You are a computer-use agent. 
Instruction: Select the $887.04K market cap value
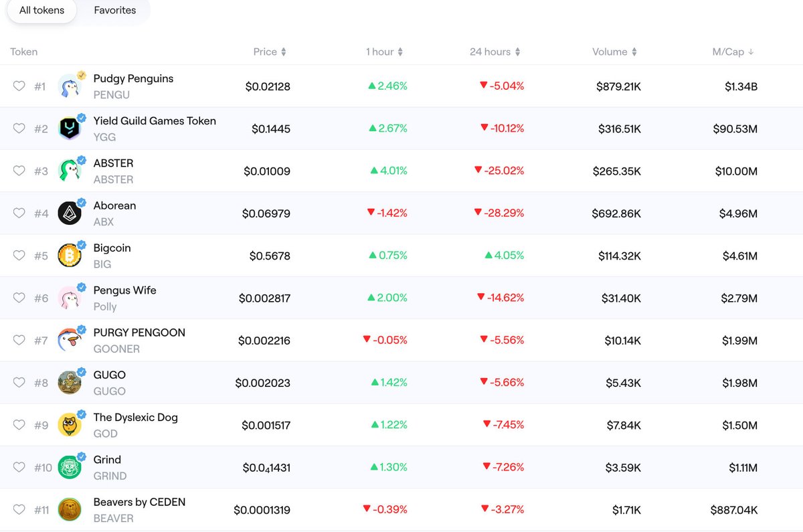734,510
